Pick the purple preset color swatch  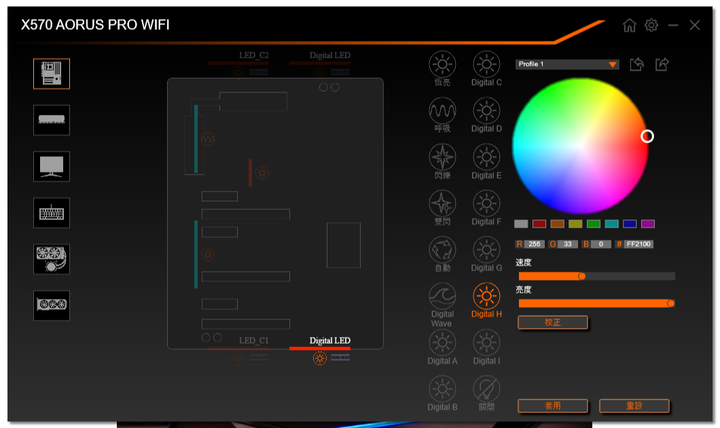pos(648,224)
